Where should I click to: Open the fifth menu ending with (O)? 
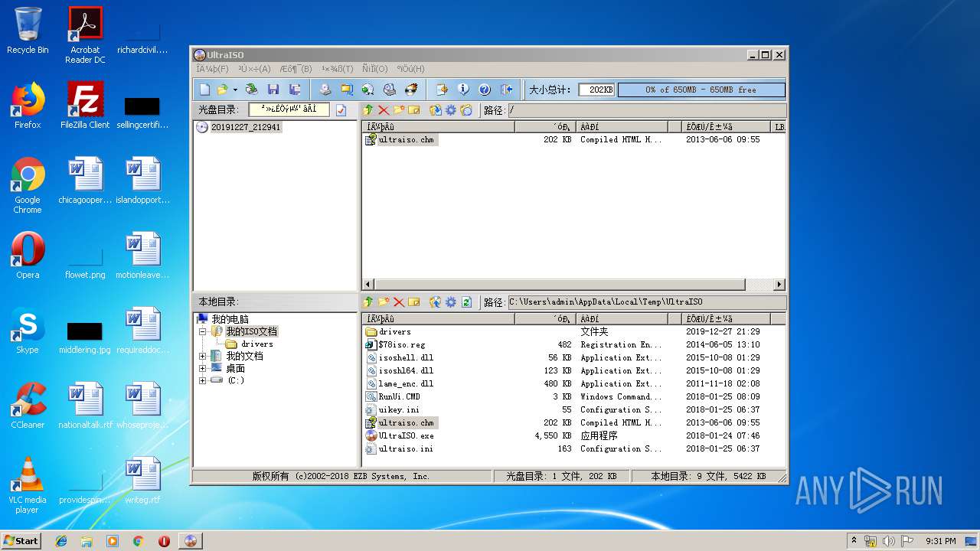tap(375, 69)
